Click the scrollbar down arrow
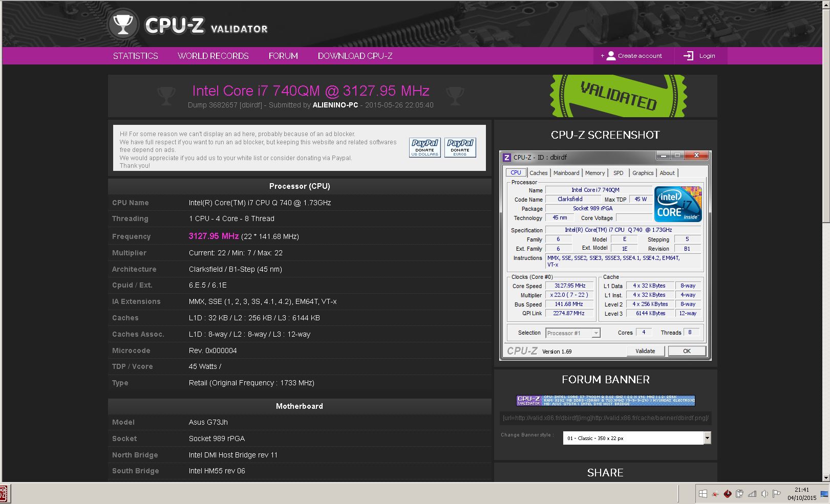This screenshot has height=504, width=830. [825, 478]
